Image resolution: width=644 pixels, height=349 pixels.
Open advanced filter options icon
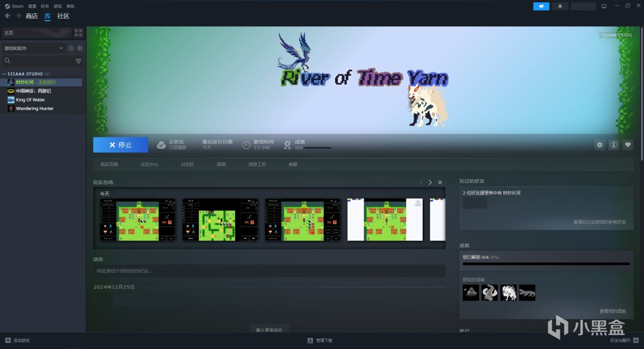(78, 61)
